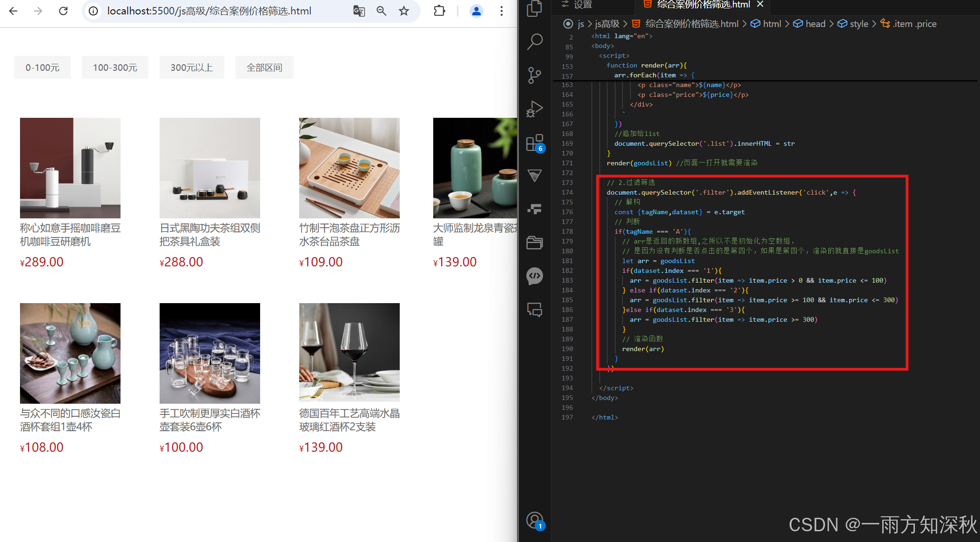Click the browser address bar URL

pyautogui.click(x=209, y=11)
